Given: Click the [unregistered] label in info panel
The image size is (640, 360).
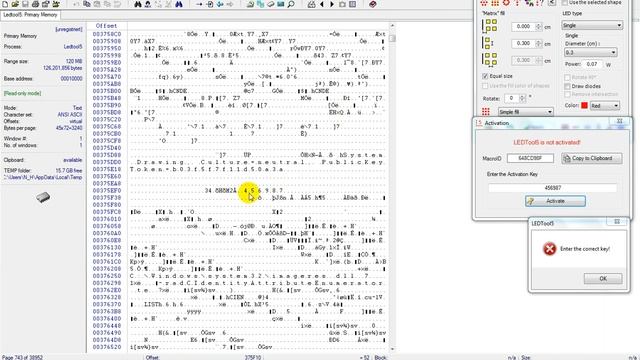Looking at the screenshot, I should tap(69, 29).
